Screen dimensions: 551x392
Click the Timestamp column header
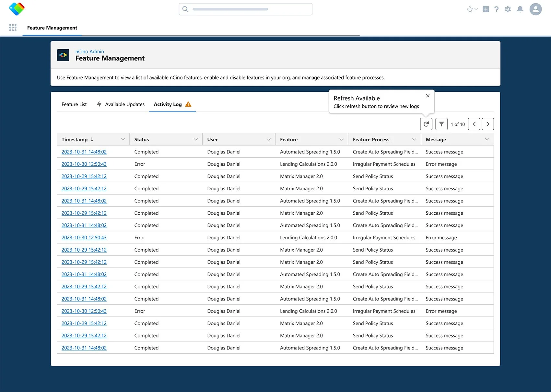point(93,139)
